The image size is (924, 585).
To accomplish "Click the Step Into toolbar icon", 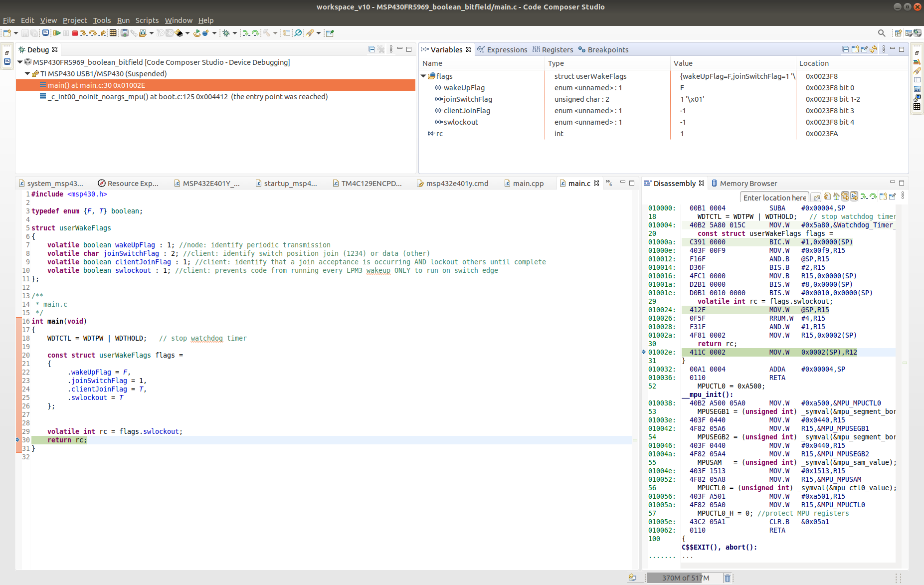I will pos(83,33).
